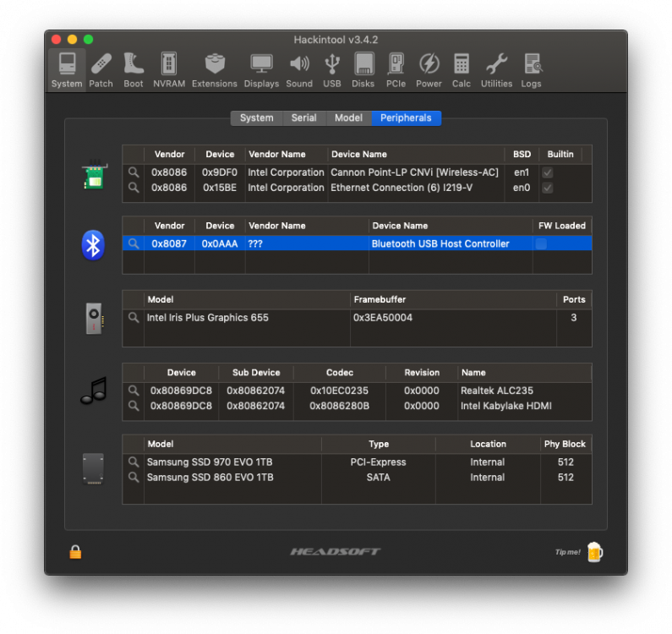Click magnifier for Realtek ALC235 row

[x=134, y=391]
